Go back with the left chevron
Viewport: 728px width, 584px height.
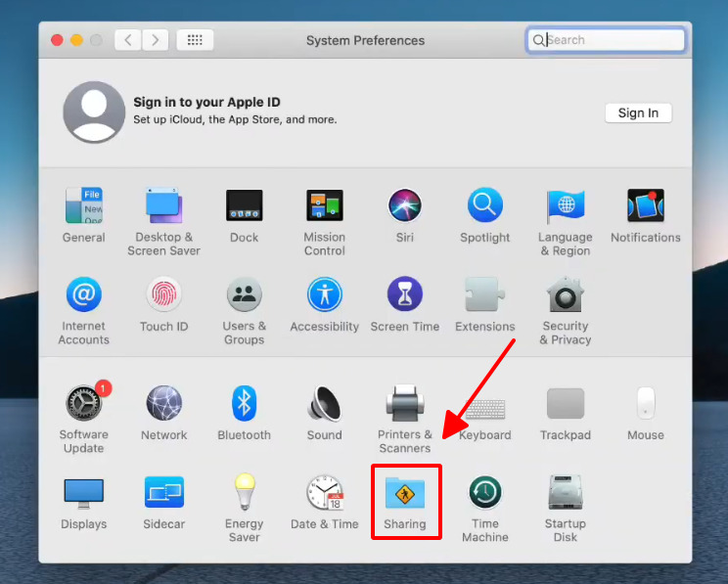pyautogui.click(x=128, y=40)
